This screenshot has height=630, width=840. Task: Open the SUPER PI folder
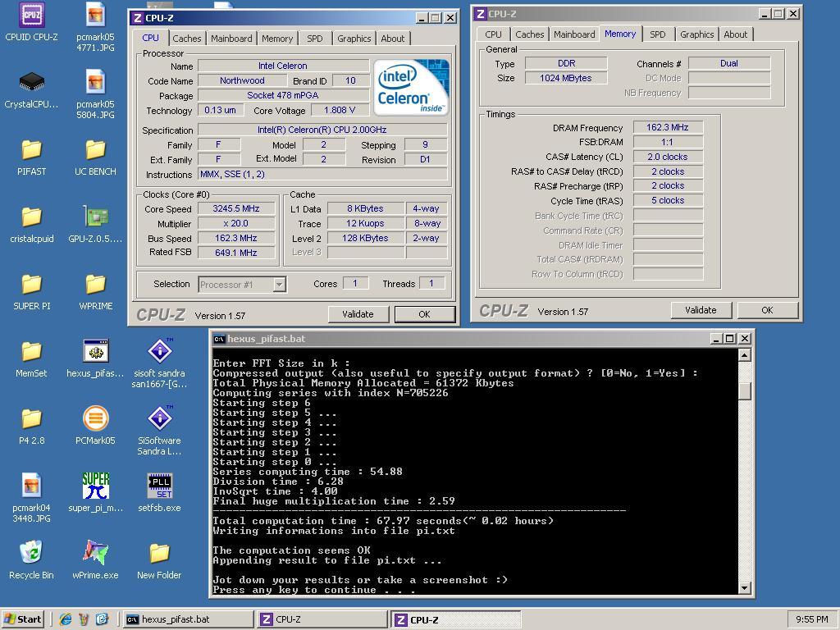tap(32, 291)
